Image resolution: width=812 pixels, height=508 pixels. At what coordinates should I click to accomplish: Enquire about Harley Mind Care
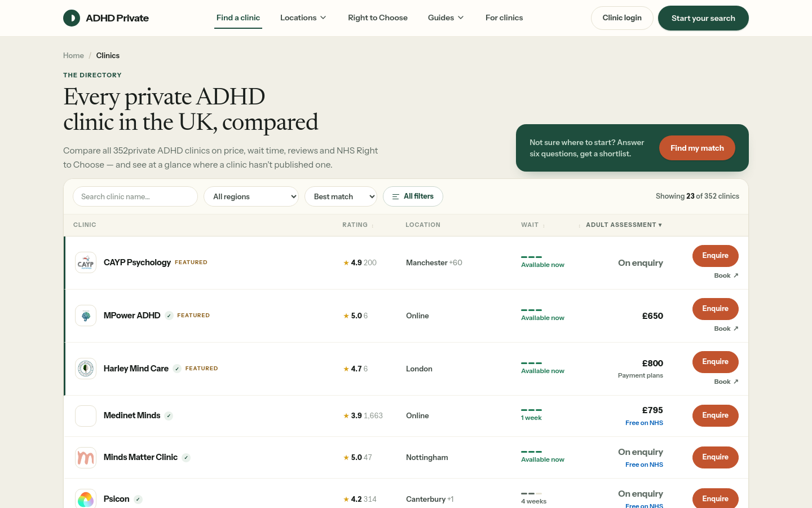716,362
